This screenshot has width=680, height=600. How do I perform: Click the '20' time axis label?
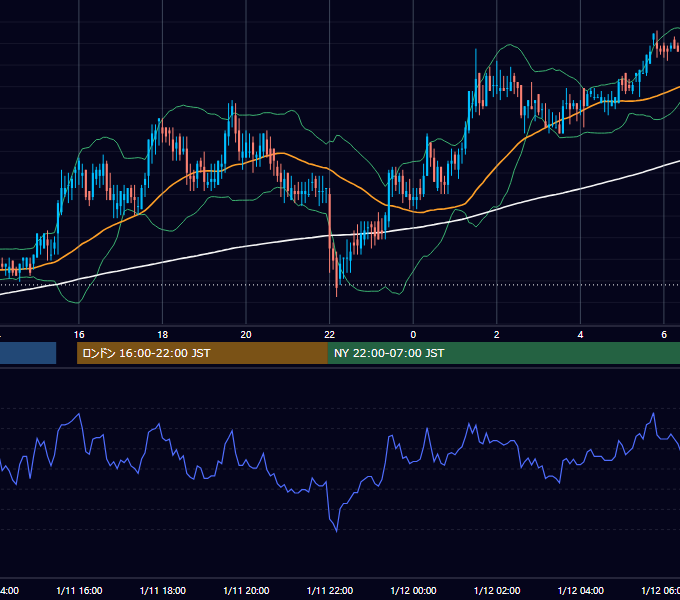pyautogui.click(x=246, y=335)
